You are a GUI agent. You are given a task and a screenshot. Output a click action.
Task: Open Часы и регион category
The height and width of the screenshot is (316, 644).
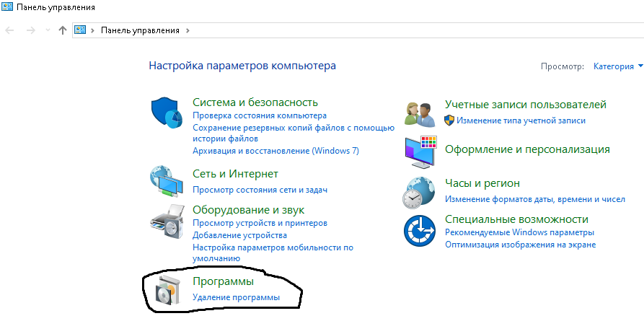coord(482,183)
